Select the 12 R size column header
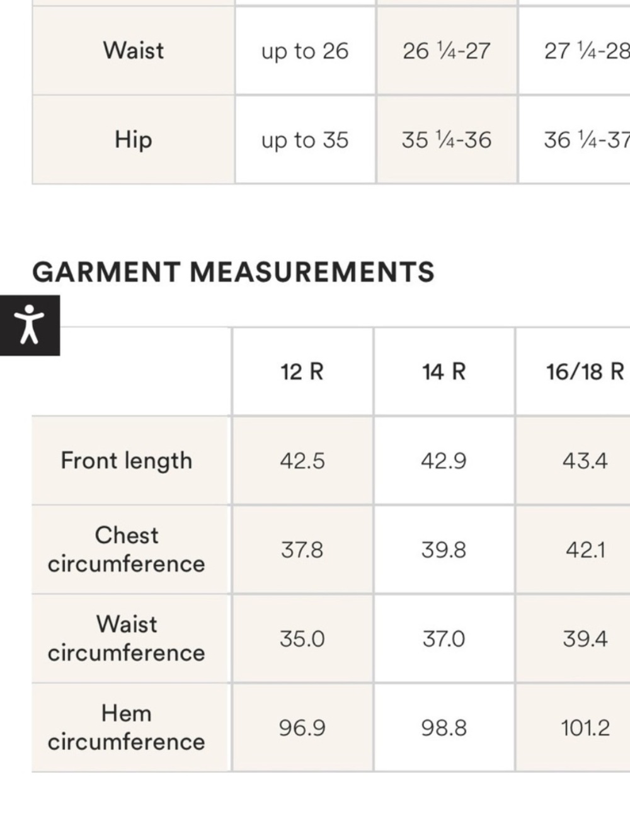 [x=302, y=372]
